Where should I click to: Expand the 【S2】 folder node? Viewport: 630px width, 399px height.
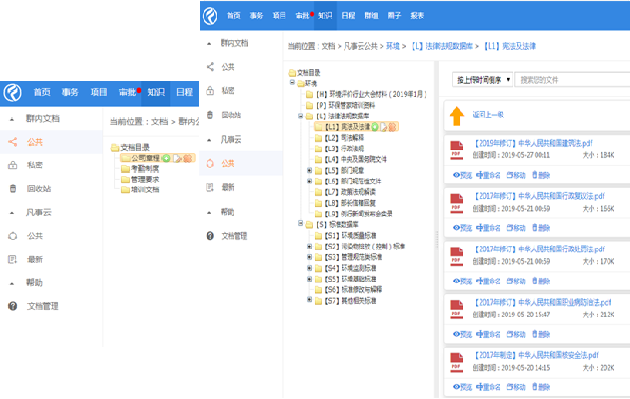click(309, 246)
